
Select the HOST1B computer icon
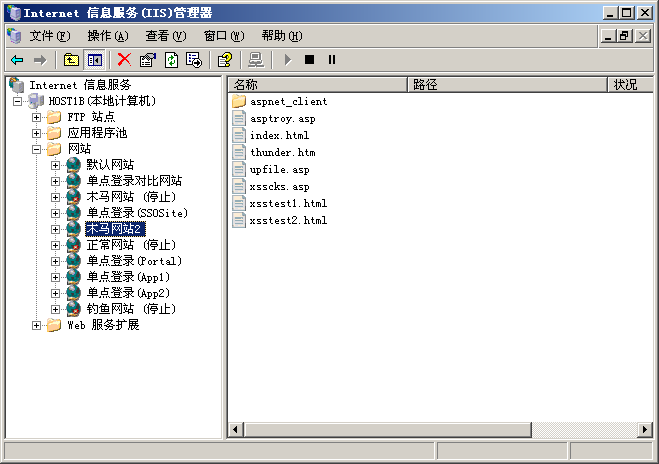tap(36, 101)
